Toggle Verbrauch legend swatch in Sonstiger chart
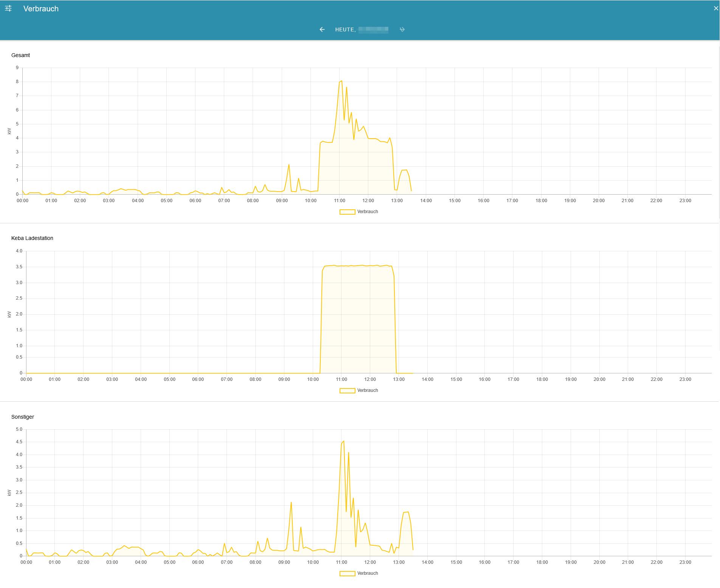720x588 pixels. point(347,574)
